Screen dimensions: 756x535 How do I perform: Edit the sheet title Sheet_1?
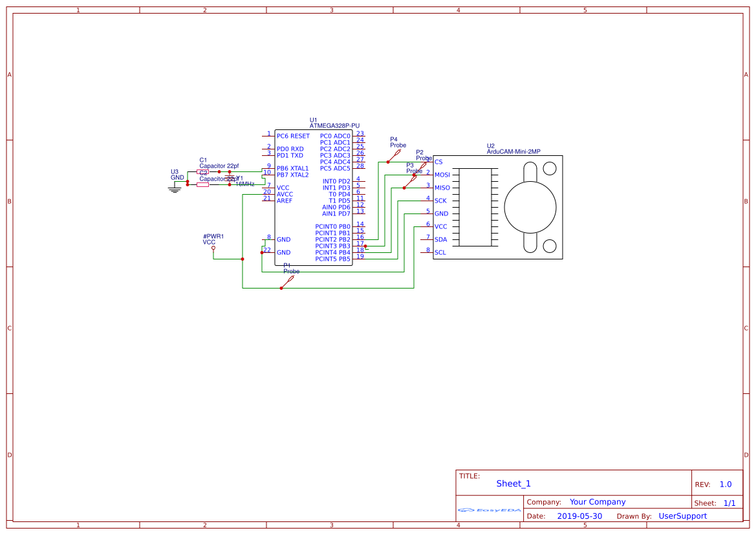coord(513,483)
